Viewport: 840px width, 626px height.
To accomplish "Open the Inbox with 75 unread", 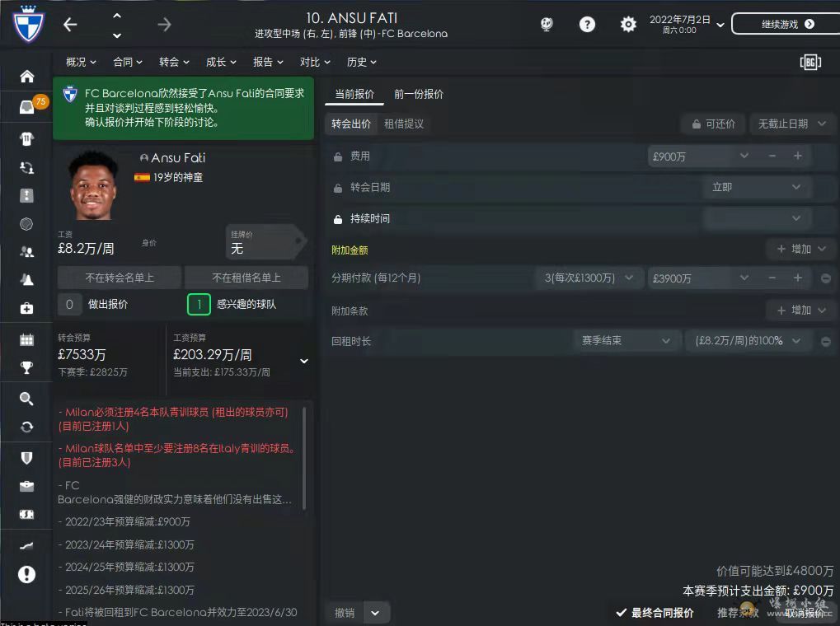I will (x=26, y=106).
